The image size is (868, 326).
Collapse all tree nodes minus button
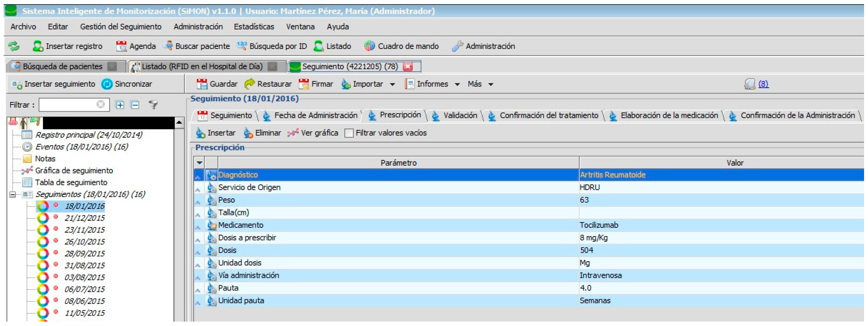[x=135, y=105]
